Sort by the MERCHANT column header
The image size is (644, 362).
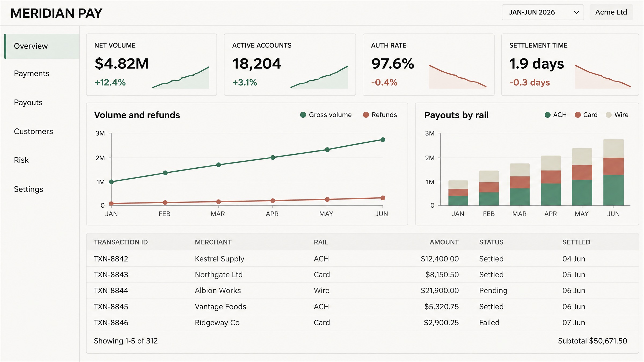213,242
